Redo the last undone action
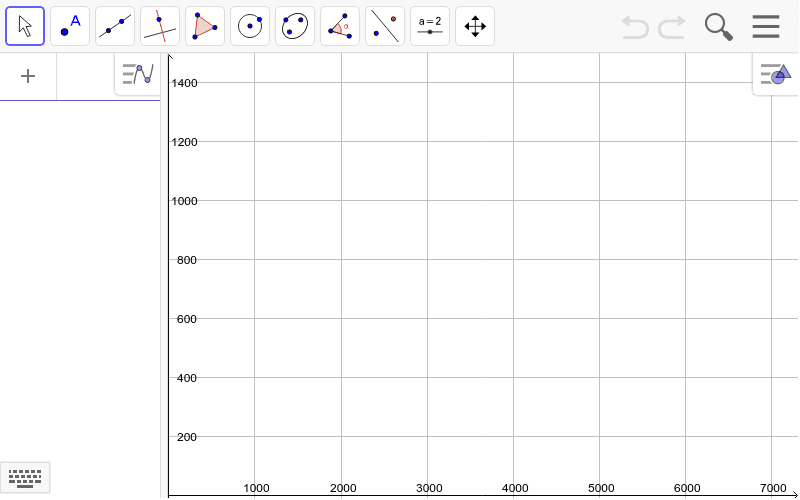The width and height of the screenshot is (800, 500). click(671, 27)
